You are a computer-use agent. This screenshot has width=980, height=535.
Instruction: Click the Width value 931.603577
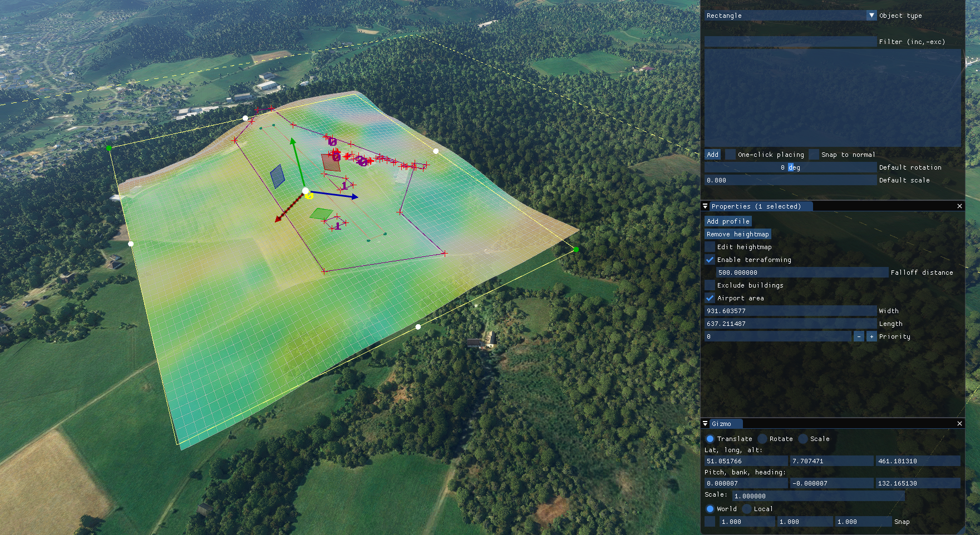[790, 311]
